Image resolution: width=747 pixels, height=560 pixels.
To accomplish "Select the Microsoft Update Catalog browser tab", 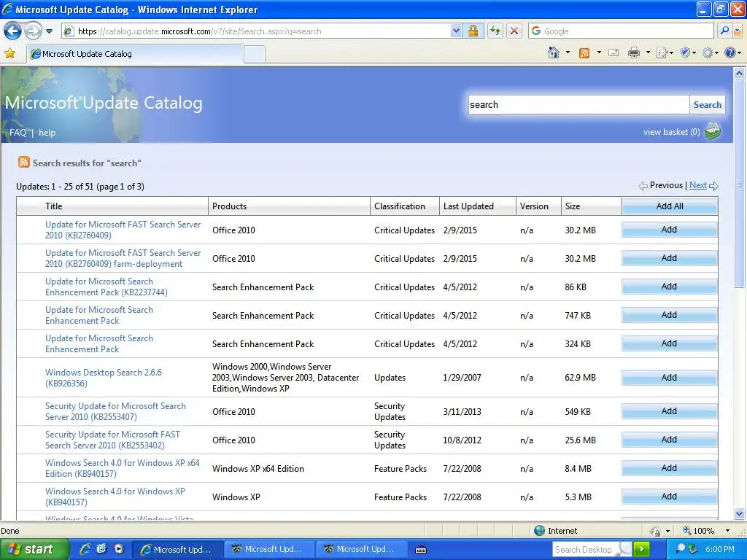I will click(135, 54).
